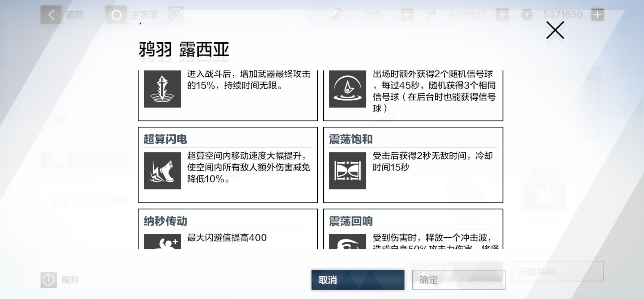Click the 超算空间内移动速度大幅提升 description text
This screenshot has width=644, height=299.
point(249,167)
